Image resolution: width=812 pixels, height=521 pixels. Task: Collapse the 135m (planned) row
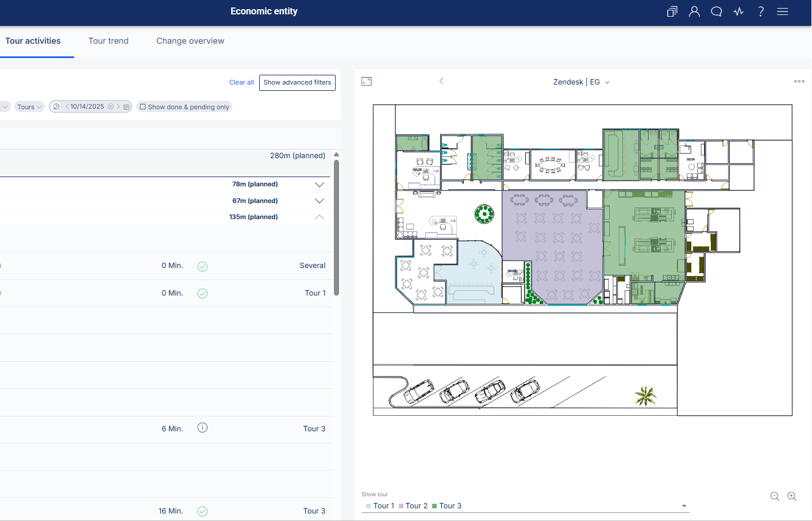[x=320, y=217]
